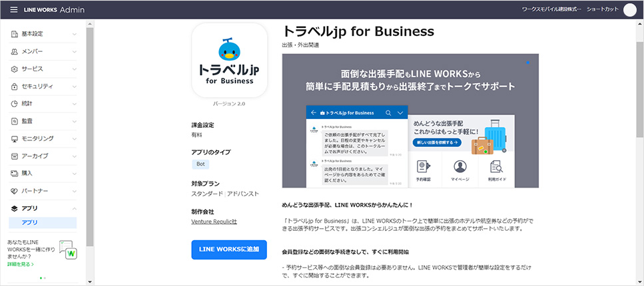Expand the パートナー chevron

point(75,191)
